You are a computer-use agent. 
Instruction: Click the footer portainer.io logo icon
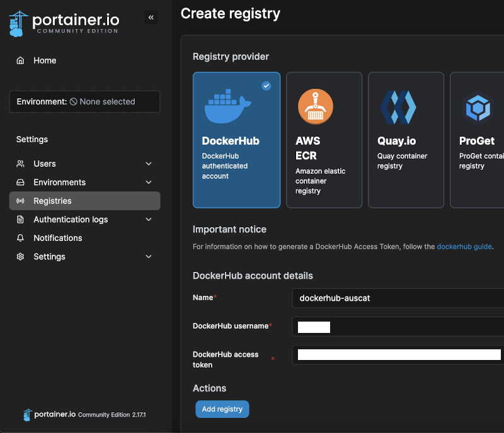pos(28,415)
